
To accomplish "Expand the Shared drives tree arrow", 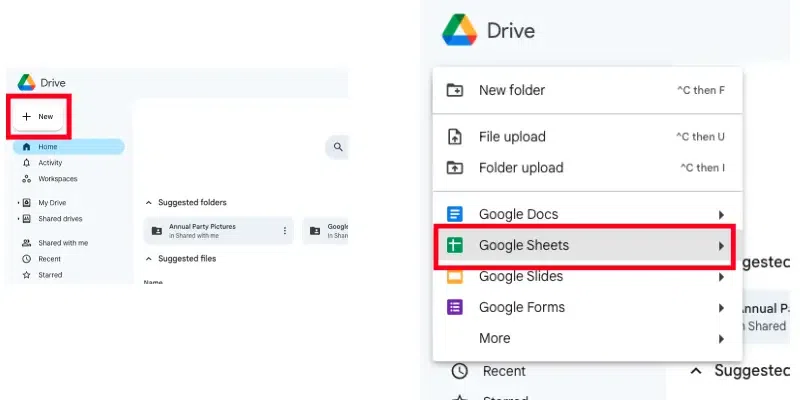I will coord(18,219).
